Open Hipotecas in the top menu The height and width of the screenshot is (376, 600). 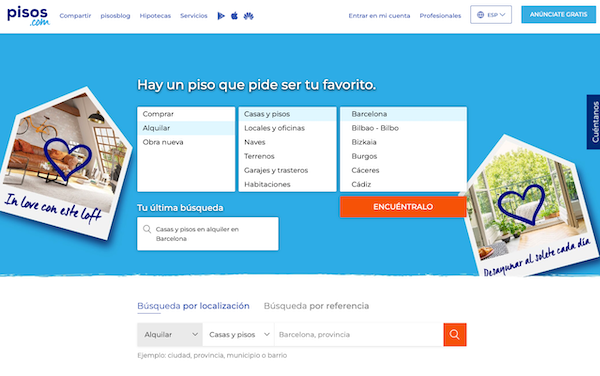coord(155,16)
